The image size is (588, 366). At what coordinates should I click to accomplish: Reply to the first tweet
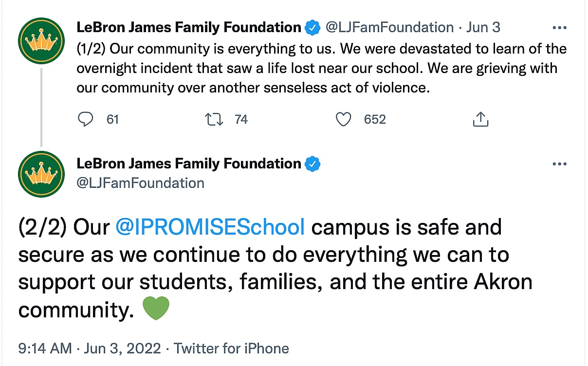(86, 119)
